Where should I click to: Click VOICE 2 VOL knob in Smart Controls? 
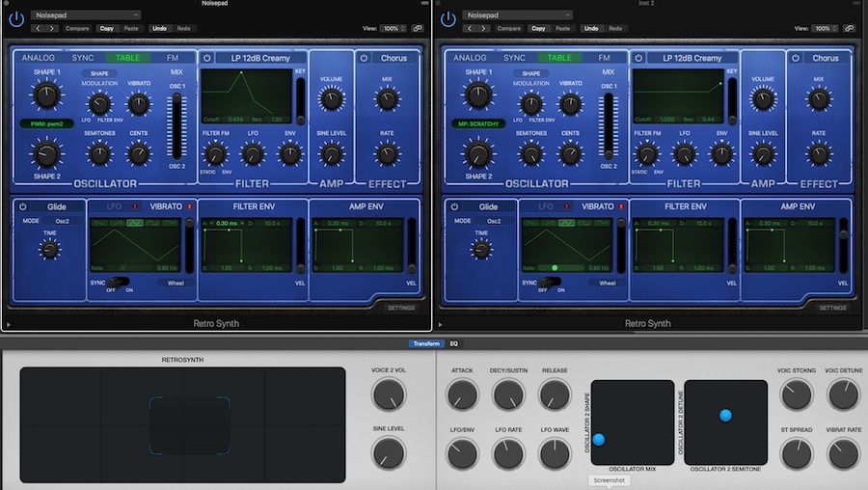point(389,395)
